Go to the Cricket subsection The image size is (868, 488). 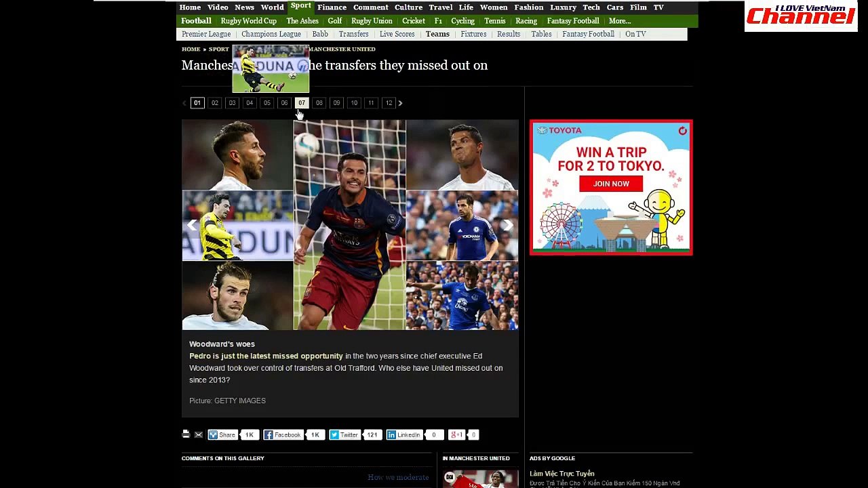(414, 21)
